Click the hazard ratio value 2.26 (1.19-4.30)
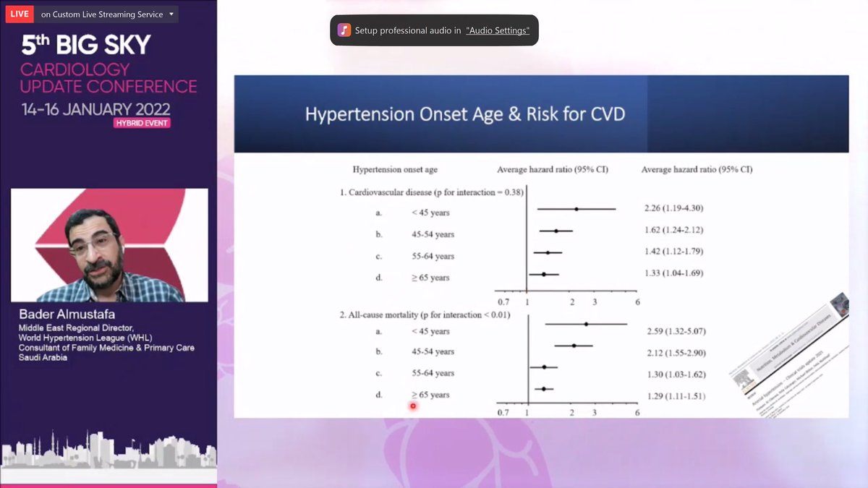 673,208
